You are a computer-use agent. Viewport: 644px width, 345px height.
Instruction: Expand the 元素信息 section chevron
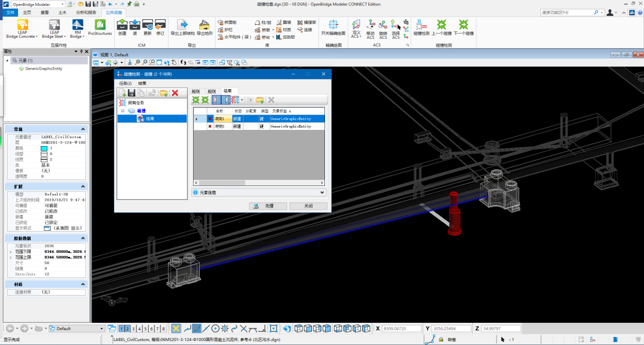tap(322, 192)
